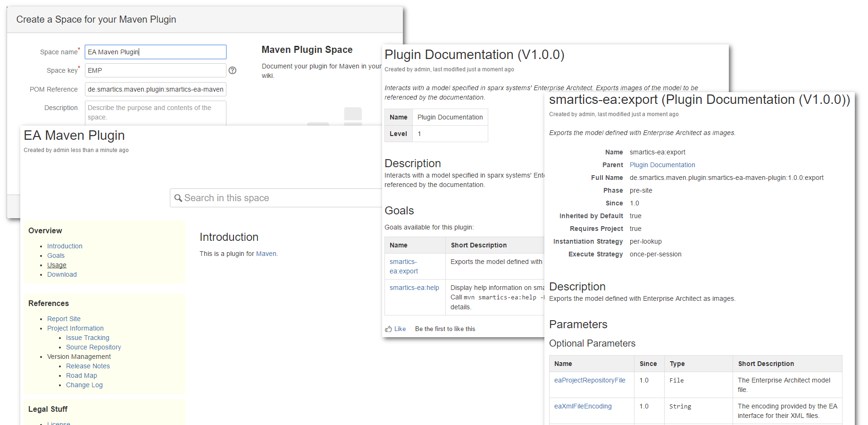Click the POM Reference text field
Screen dimensions: 868x425
point(156,89)
